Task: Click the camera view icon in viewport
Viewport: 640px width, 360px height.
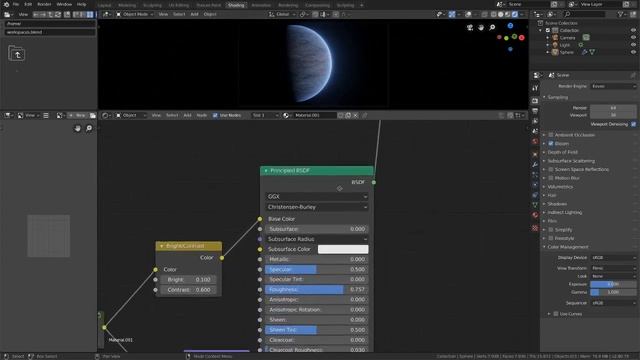Action: pos(470,27)
